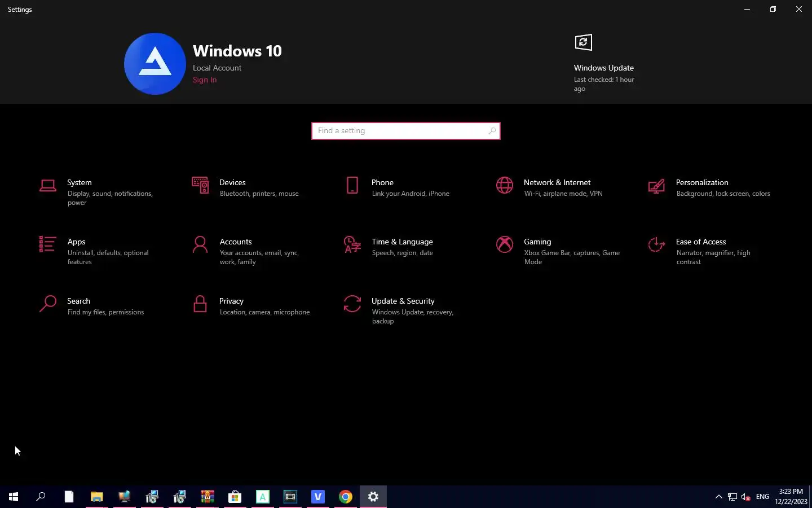Switch the ENG input language indicator
The width and height of the screenshot is (812, 508).
762,497
